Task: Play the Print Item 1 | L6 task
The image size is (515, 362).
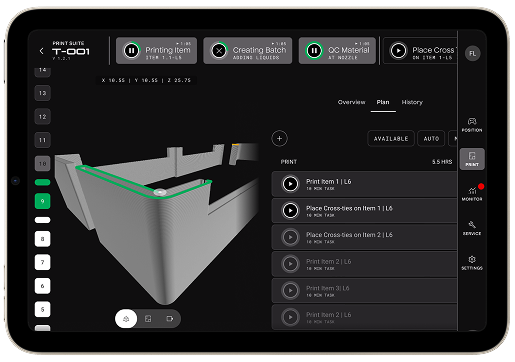Action: 290,184
